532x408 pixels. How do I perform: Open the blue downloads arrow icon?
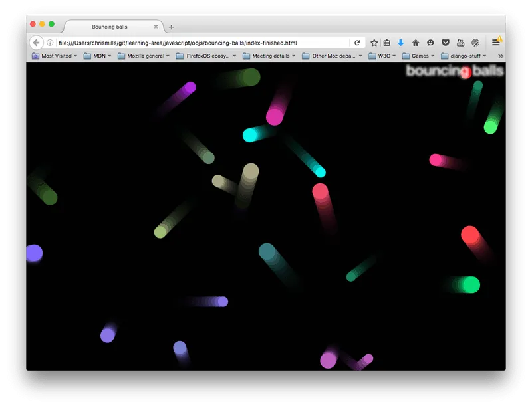[x=401, y=43]
